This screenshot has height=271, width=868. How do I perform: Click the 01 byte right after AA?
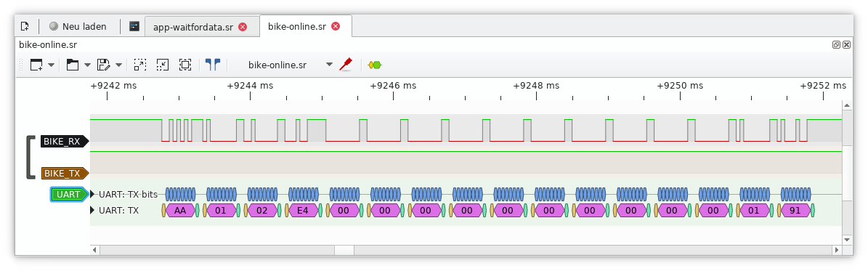221,211
